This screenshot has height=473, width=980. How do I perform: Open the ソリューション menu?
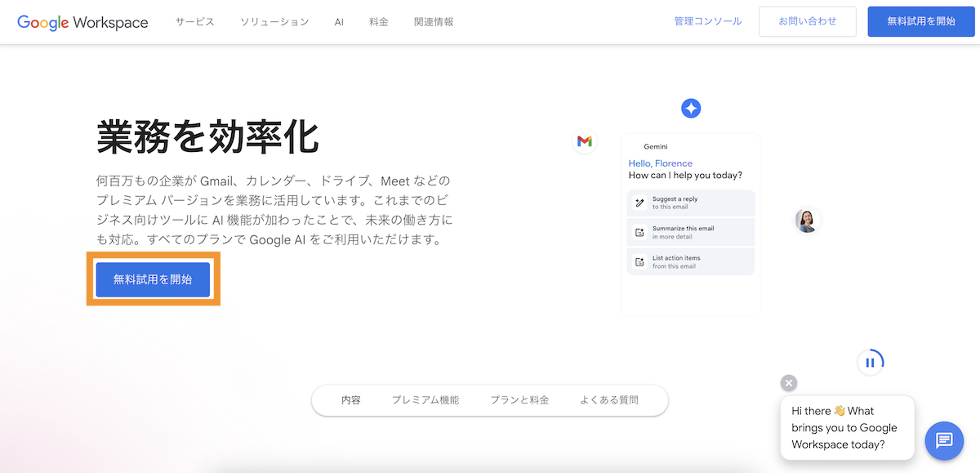(x=274, y=22)
